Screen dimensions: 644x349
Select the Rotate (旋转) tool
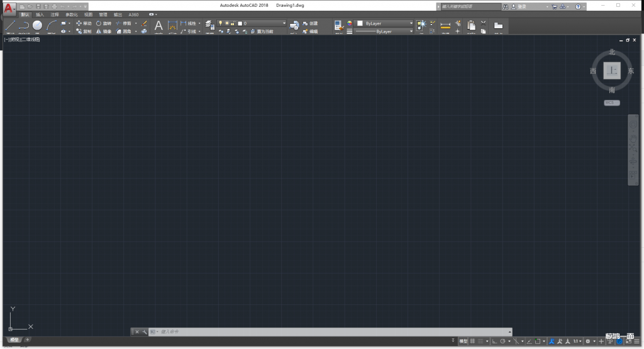click(x=103, y=23)
